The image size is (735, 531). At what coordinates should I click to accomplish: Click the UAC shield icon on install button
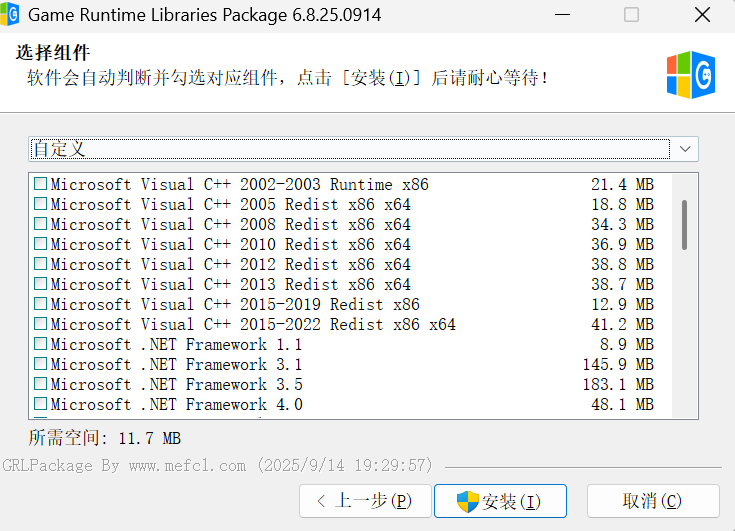click(467, 501)
